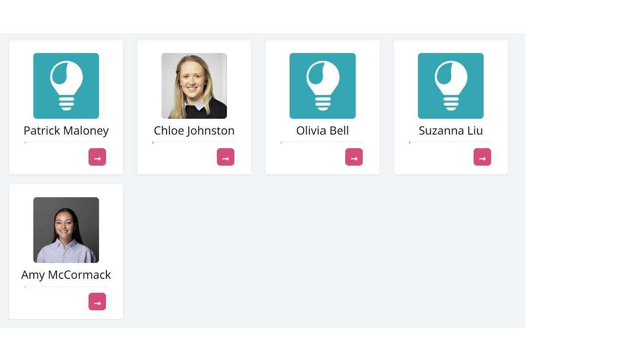
Task: Open Chloe Johnston's profile photo
Action: coord(194,86)
